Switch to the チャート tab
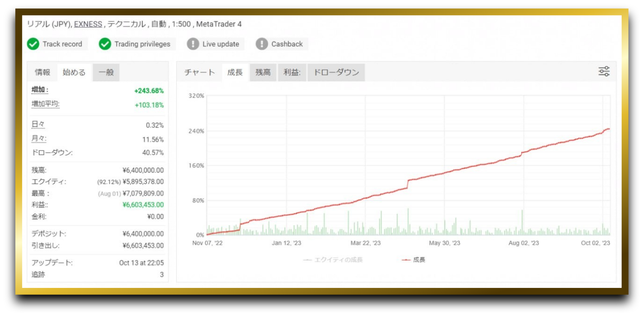This screenshot has height=317, width=644. coord(199,72)
